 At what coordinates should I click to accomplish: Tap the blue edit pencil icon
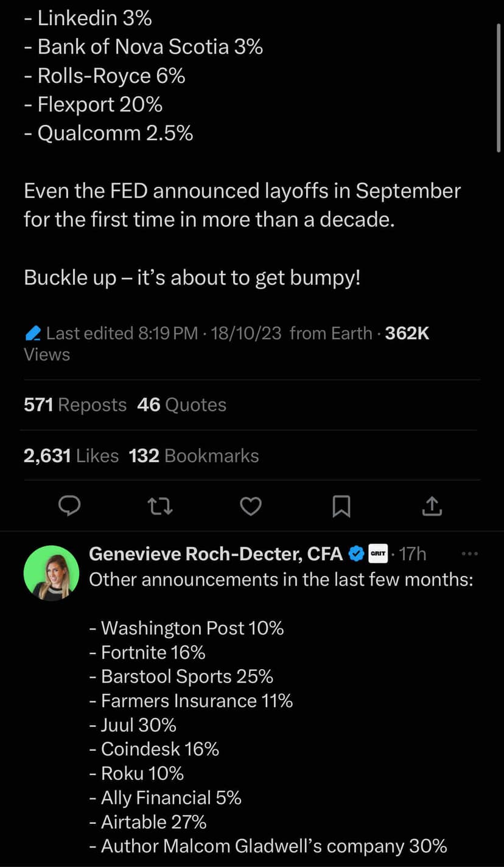[33, 334]
